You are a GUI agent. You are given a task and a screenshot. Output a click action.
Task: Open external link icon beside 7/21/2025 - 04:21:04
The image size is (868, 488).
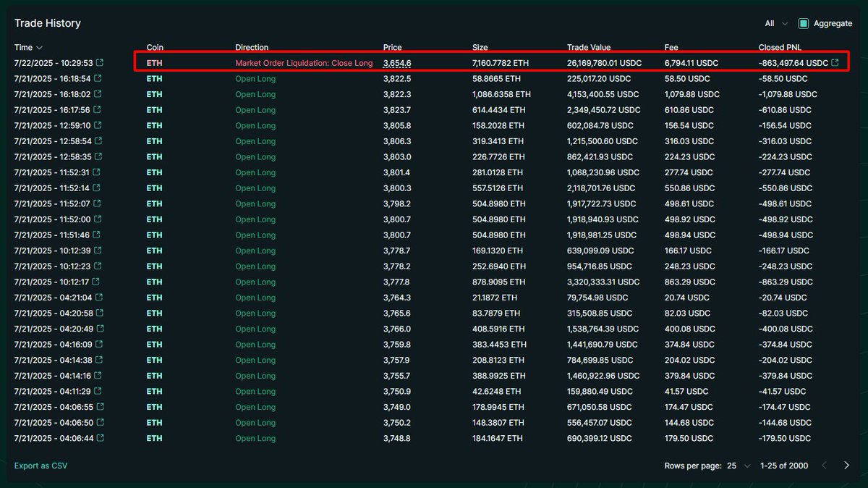98,298
